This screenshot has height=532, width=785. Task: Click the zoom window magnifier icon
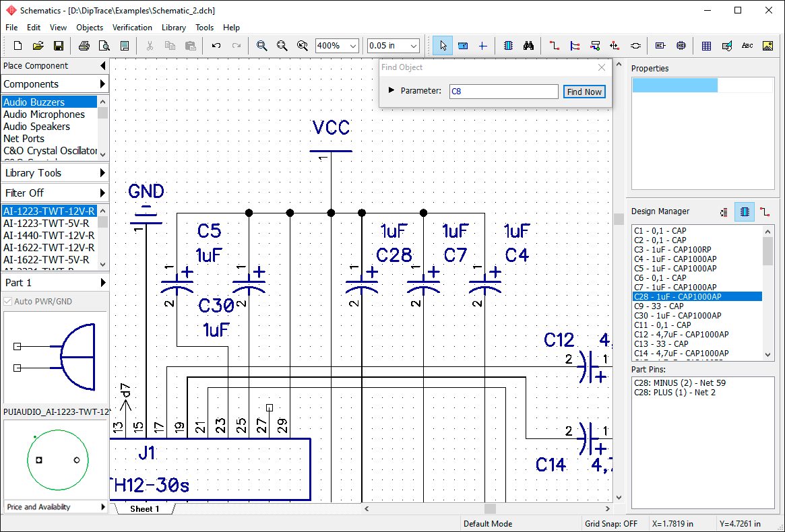pyautogui.click(x=261, y=46)
